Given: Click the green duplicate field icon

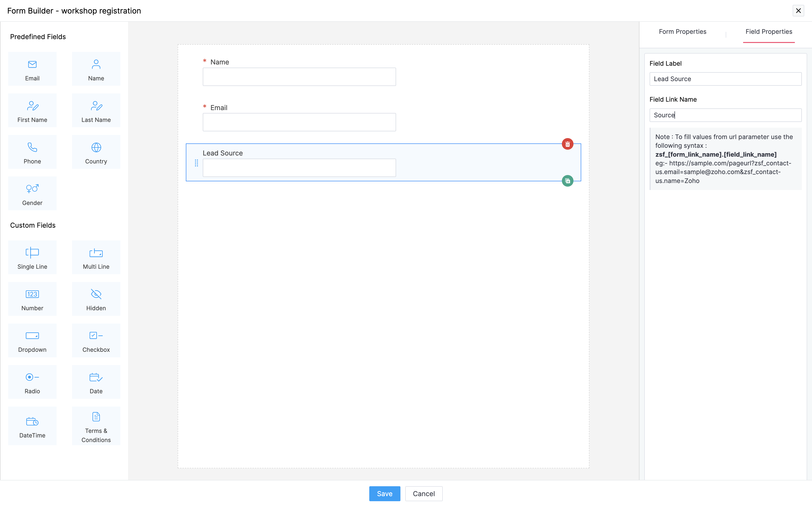Looking at the screenshot, I should coord(567,181).
